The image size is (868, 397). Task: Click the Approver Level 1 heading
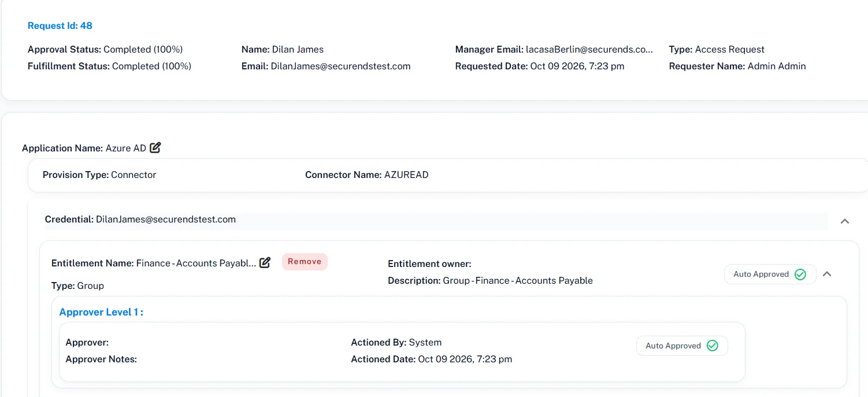[101, 312]
